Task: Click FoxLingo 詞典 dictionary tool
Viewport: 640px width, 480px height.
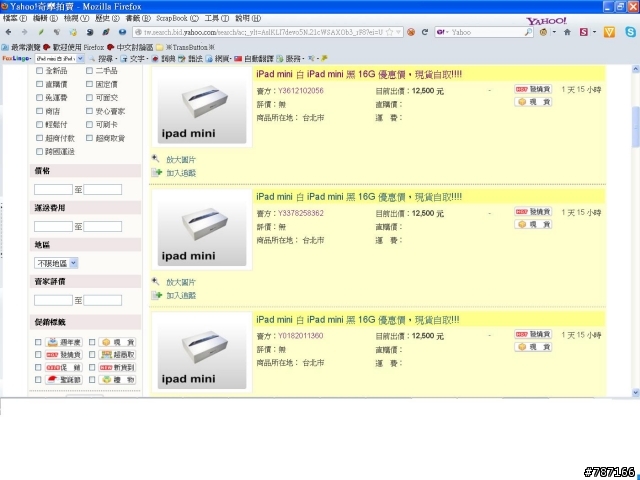Action: coord(164,58)
